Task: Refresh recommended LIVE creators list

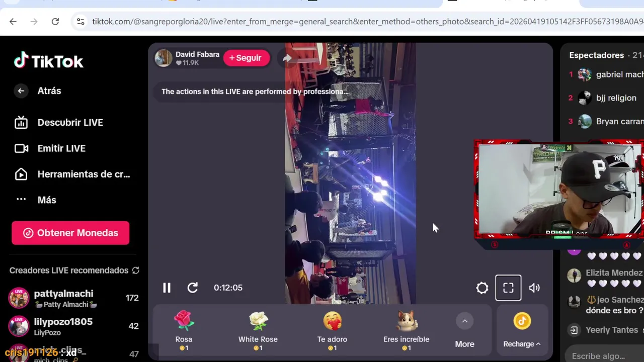Action: pyautogui.click(x=135, y=270)
